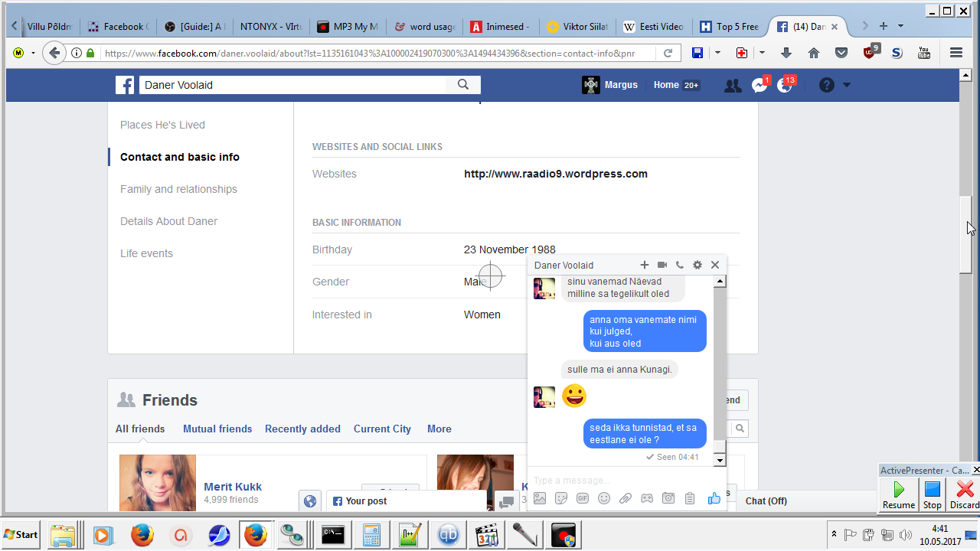Send a thumbs-up like in chat
This screenshot has height=551, width=980.
(x=714, y=498)
